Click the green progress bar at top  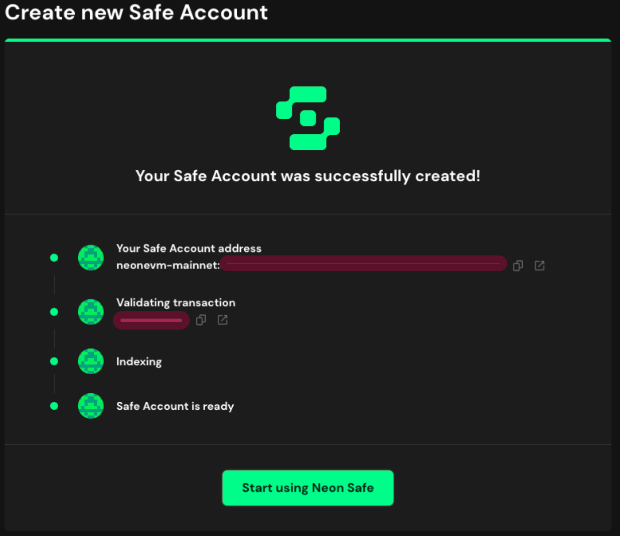pyautogui.click(x=308, y=40)
